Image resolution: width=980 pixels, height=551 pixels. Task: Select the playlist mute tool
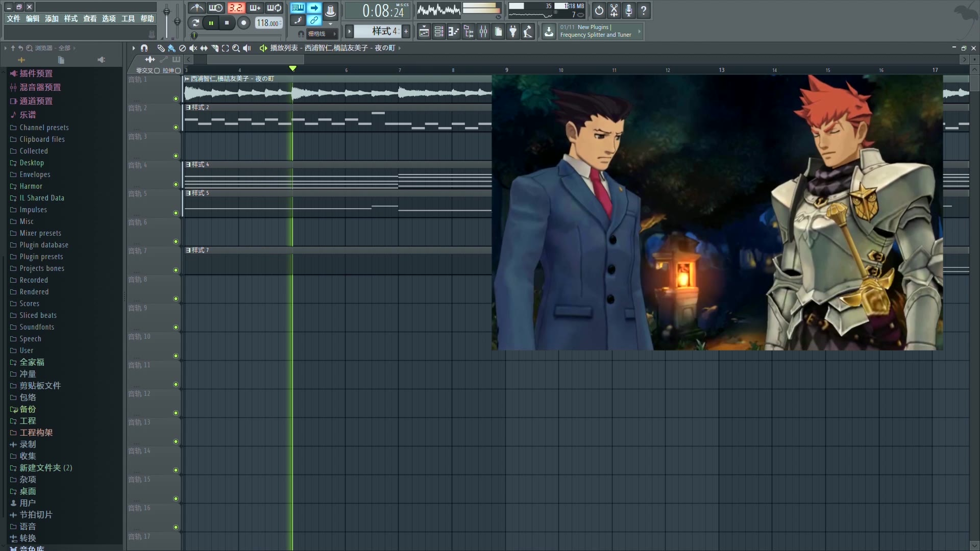(x=193, y=48)
